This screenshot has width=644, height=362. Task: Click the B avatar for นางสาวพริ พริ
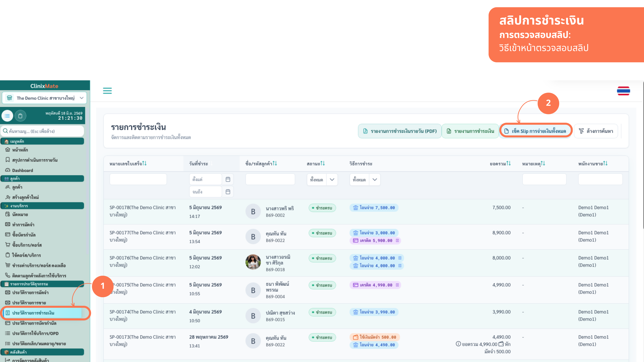[x=253, y=211]
